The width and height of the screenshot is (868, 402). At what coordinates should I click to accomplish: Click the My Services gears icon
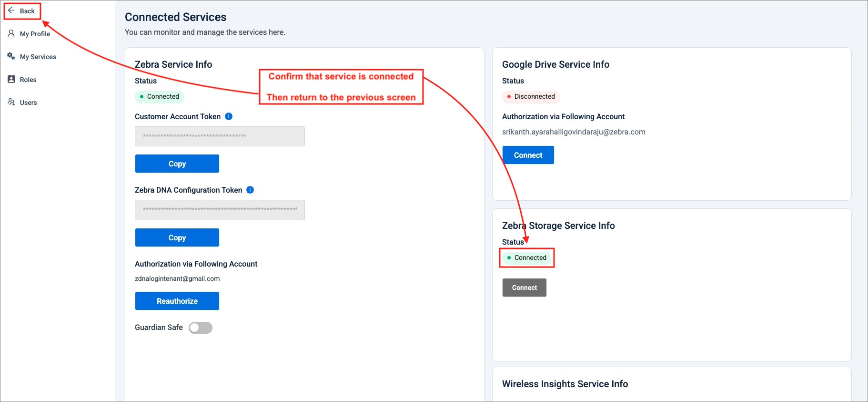pyautogui.click(x=11, y=56)
